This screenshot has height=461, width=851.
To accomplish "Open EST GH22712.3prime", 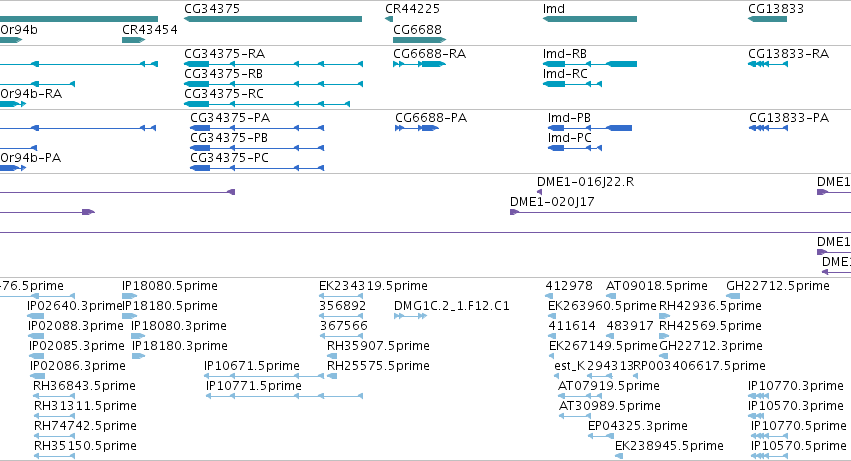I will pos(711,346).
